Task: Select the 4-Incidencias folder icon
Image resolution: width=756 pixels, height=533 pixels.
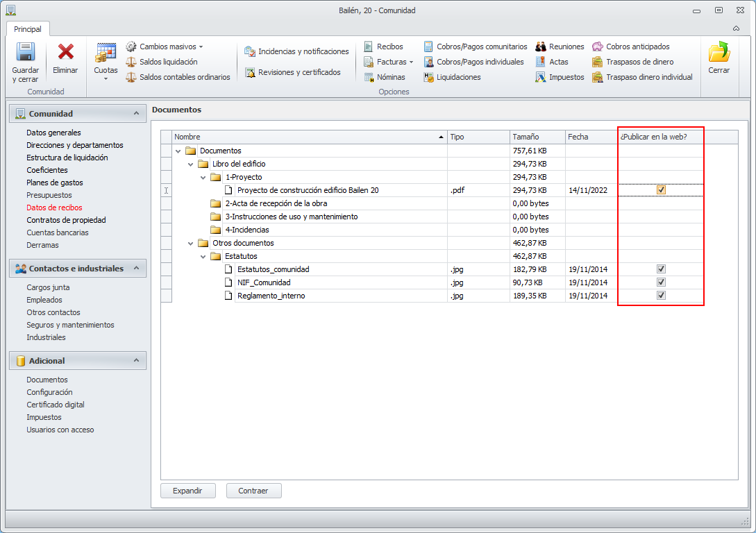Action: pyautogui.click(x=215, y=230)
